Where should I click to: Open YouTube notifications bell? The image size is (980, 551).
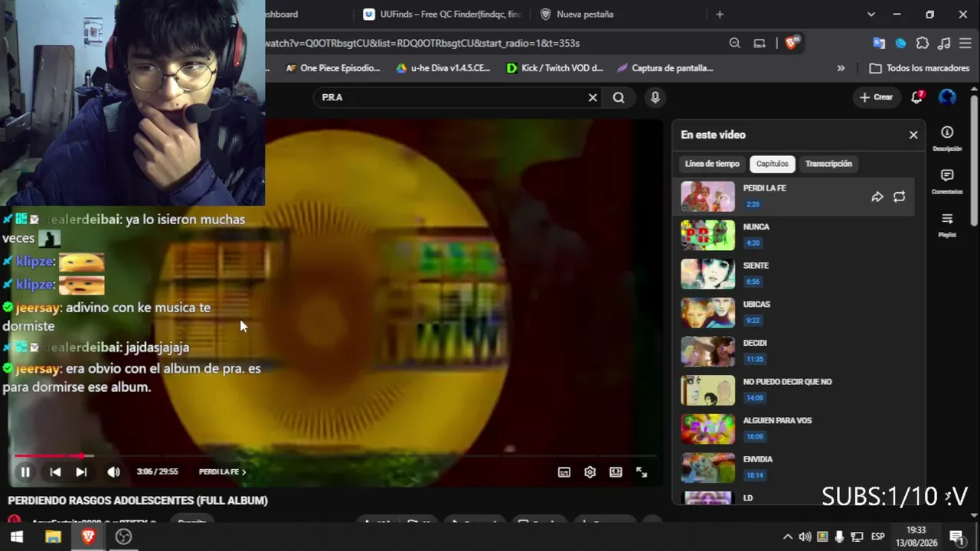click(916, 97)
